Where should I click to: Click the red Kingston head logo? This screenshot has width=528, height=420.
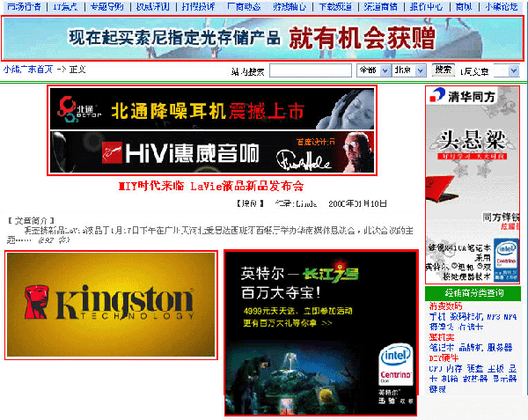(x=36, y=302)
